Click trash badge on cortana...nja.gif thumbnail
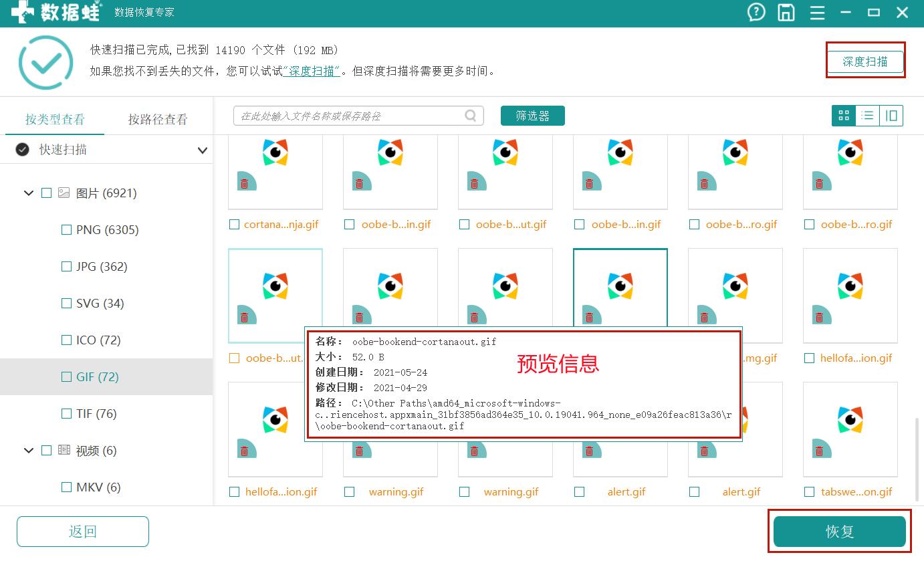 pyautogui.click(x=245, y=183)
